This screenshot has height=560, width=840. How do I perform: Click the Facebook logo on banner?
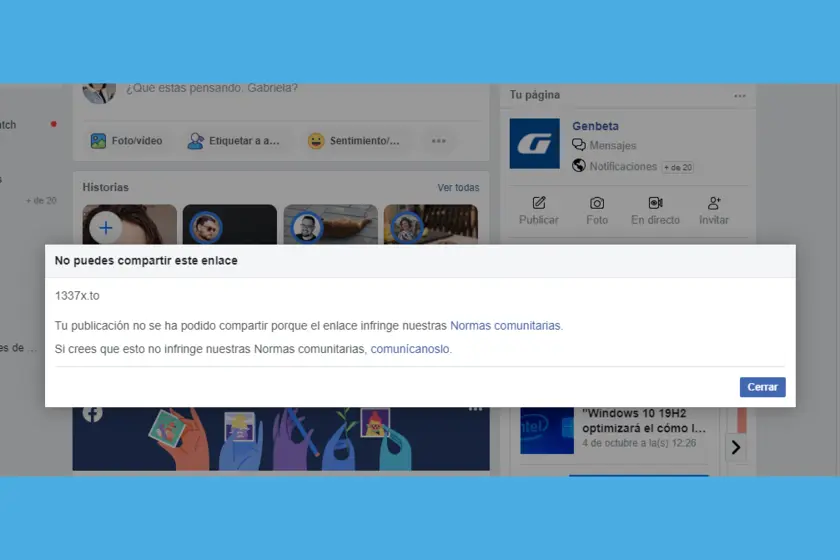tap(93, 414)
